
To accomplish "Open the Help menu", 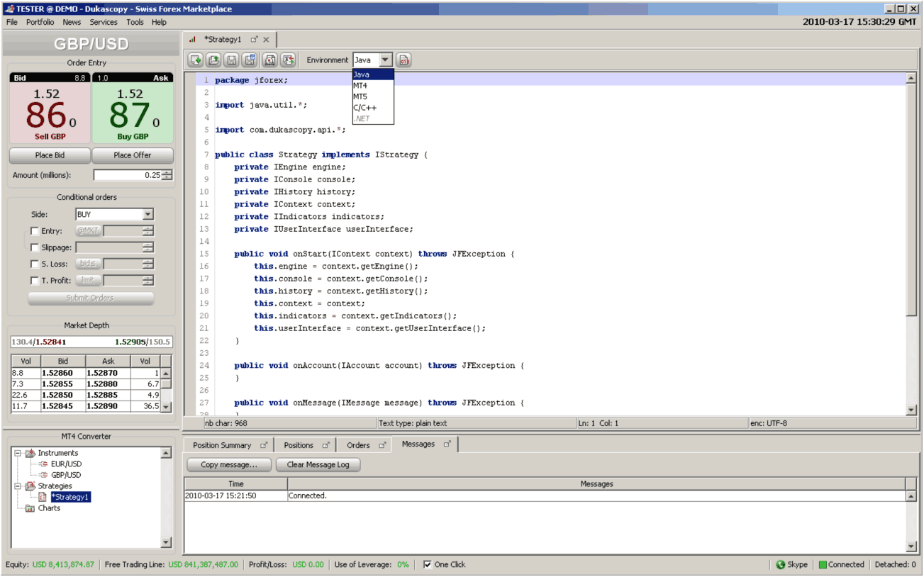I will click(159, 22).
